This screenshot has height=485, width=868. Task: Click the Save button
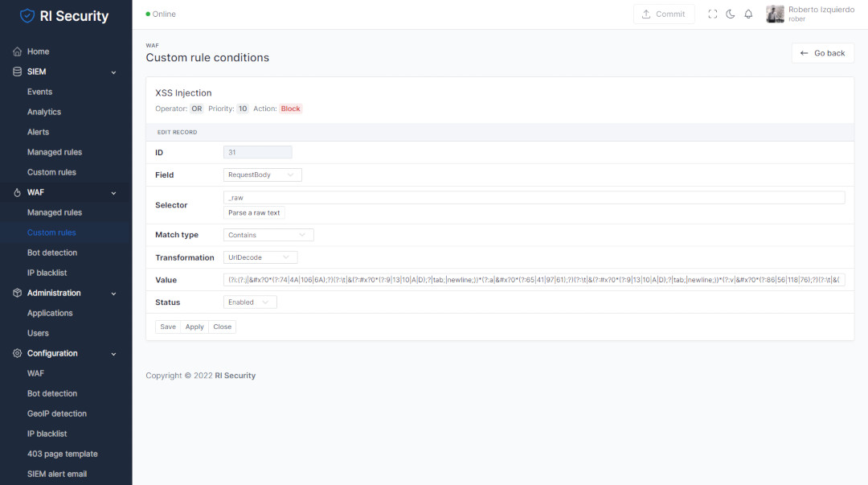(x=168, y=327)
